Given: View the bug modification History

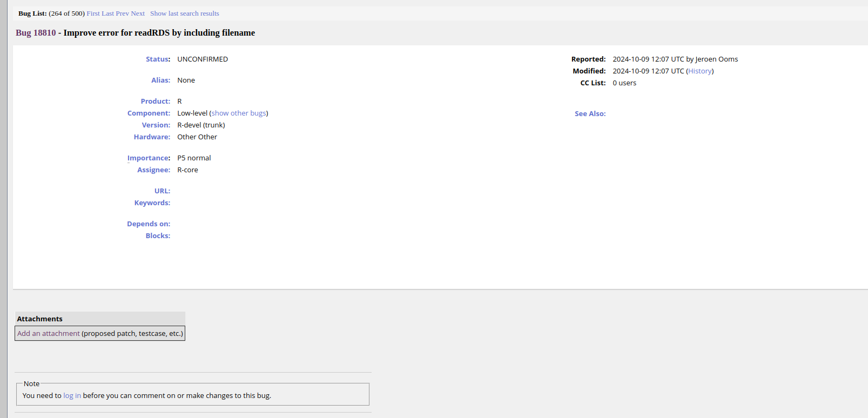Looking at the screenshot, I should pos(699,71).
